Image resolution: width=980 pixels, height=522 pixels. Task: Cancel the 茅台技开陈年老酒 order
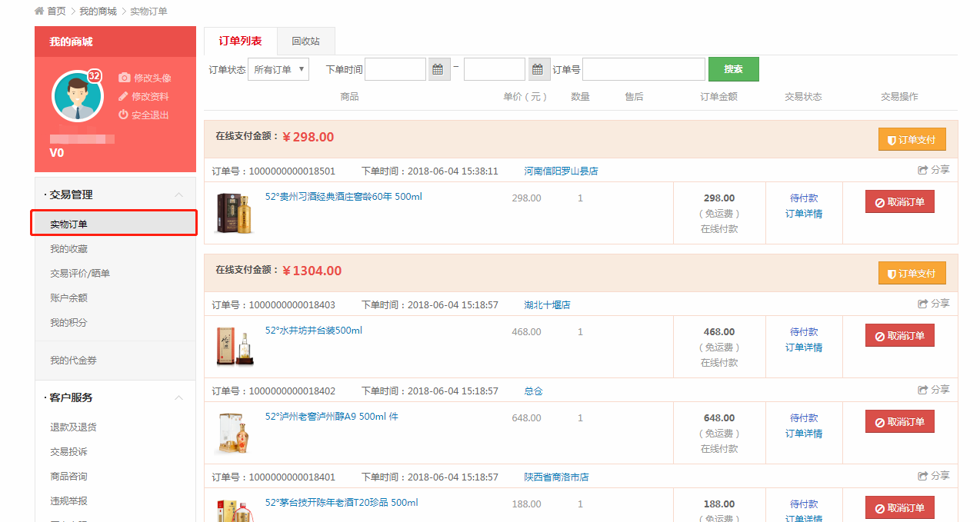click(x=899, y=507)
